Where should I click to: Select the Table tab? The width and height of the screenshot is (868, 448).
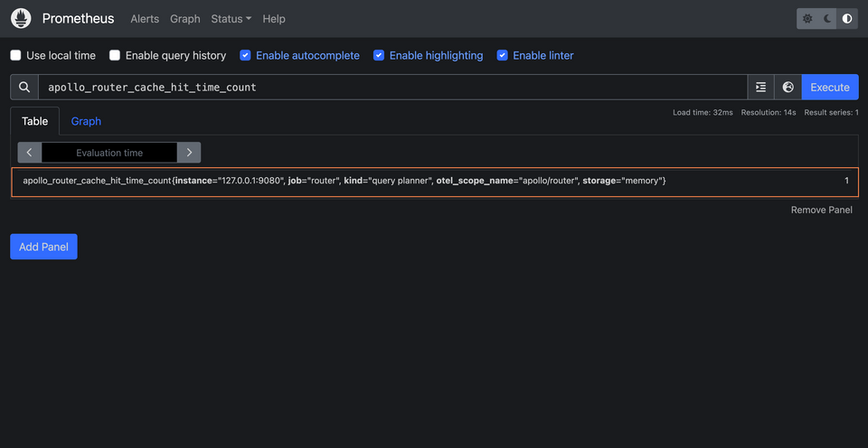pyautogui.click(x=35, y=121)
